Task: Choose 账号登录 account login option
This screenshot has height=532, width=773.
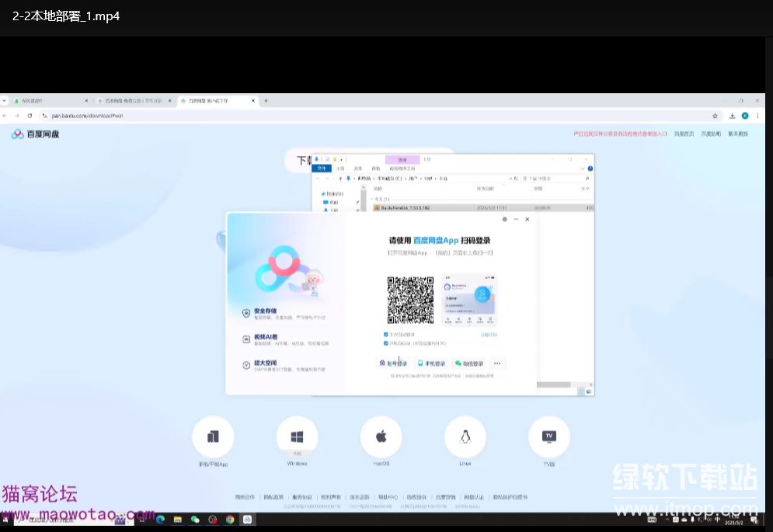Action: tap(393, 363)
